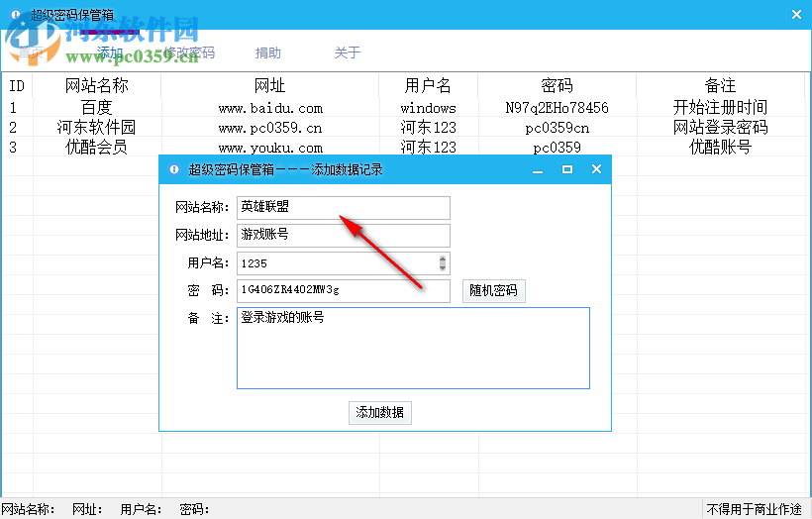Image resolution: width=812 pixels, height=519 pixels.
Task: Open the 添加 menu item
Action: tap(110, 52)
